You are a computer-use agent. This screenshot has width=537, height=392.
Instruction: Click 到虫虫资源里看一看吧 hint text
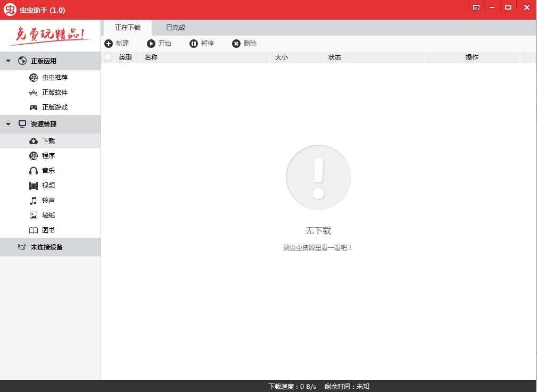click(x=318, y=247)
